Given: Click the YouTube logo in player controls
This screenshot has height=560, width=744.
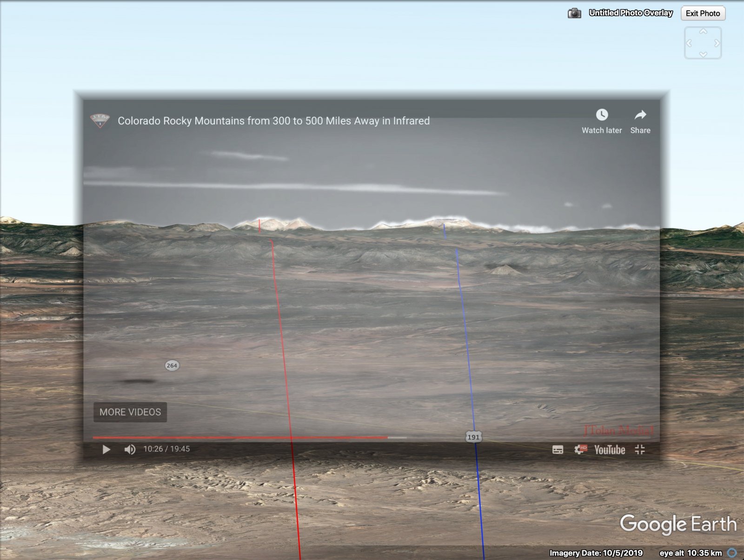Looking at the screenshot, I should [x=609, y=450].
